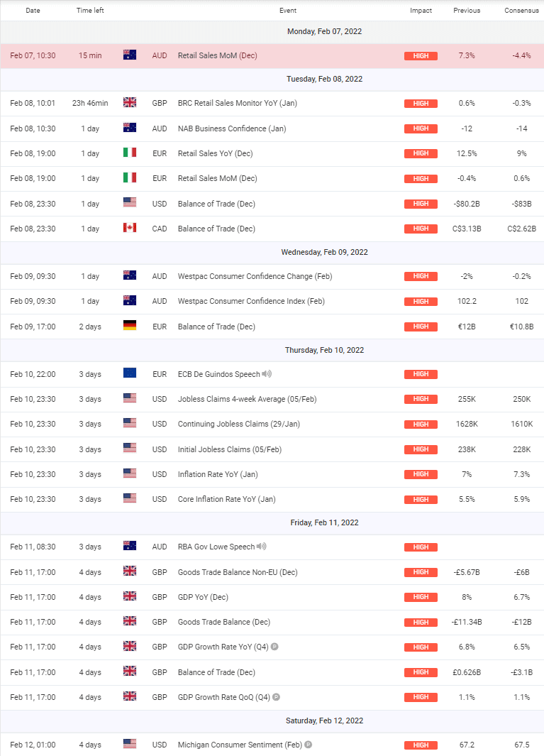Click the Australia flag beside RBA Gov Lowe Speech
This screenshot has width=544, height=756.
tap(130, 546)
